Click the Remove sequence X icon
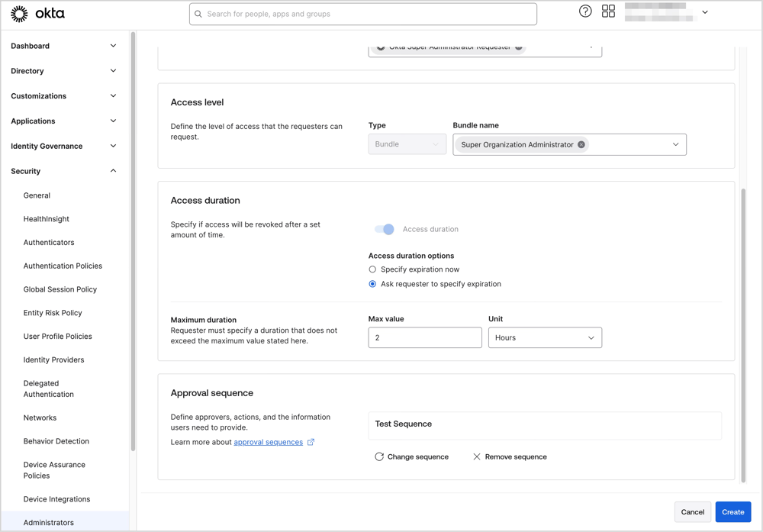Screen dimensions: 763x532 [x=477, y=456]
